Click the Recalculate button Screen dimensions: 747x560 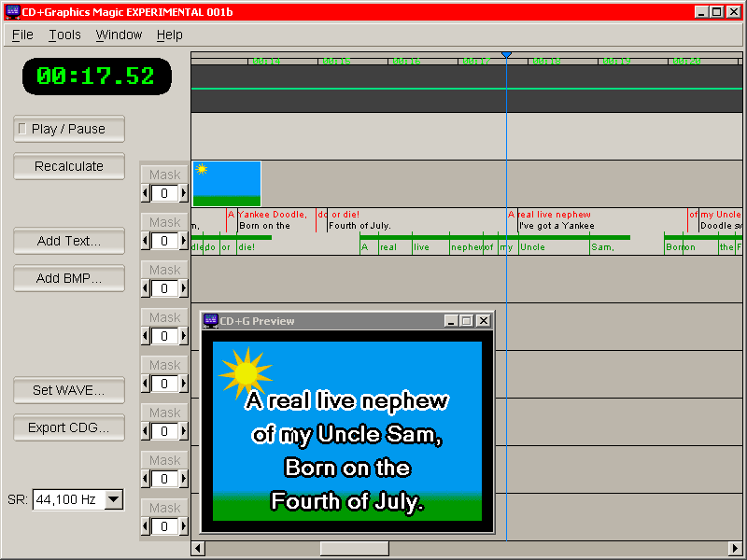tap(69, 166)
